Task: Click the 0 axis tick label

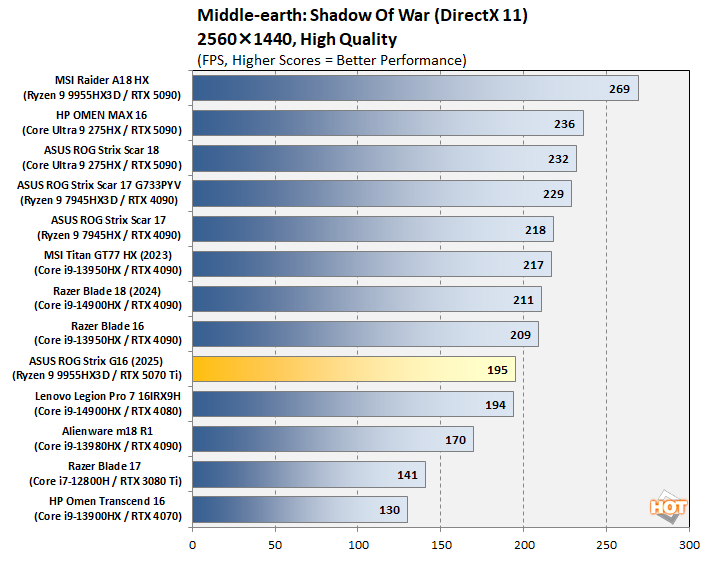Action: 193,545
